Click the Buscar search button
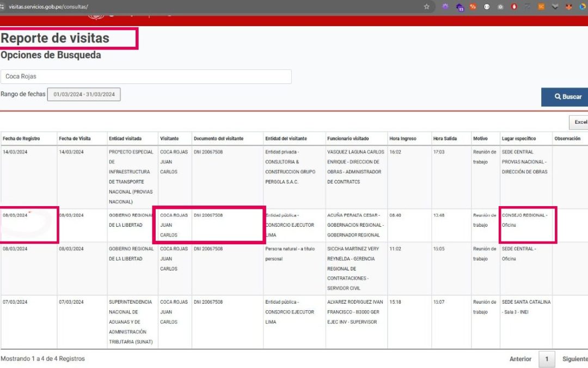 tap(565, 97)
